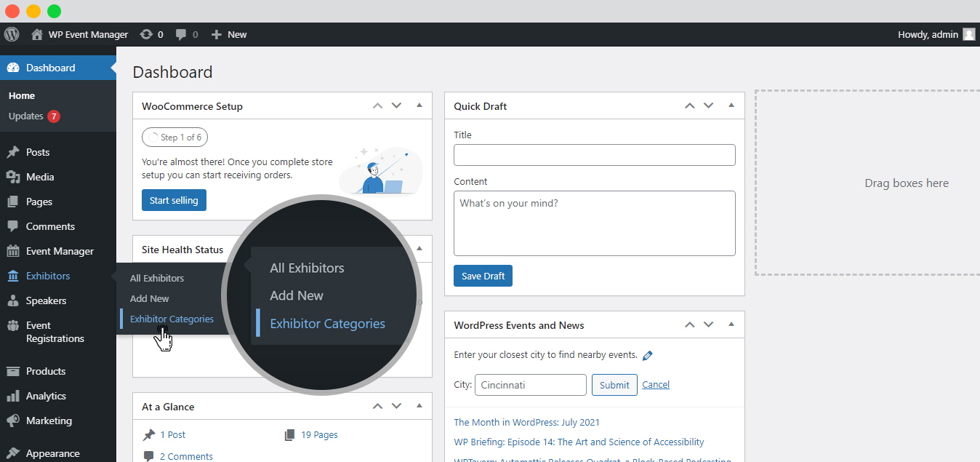Click the Appearance paintbrush icon
This screenshot has width=980, height=462.
(x=13, y=453)
